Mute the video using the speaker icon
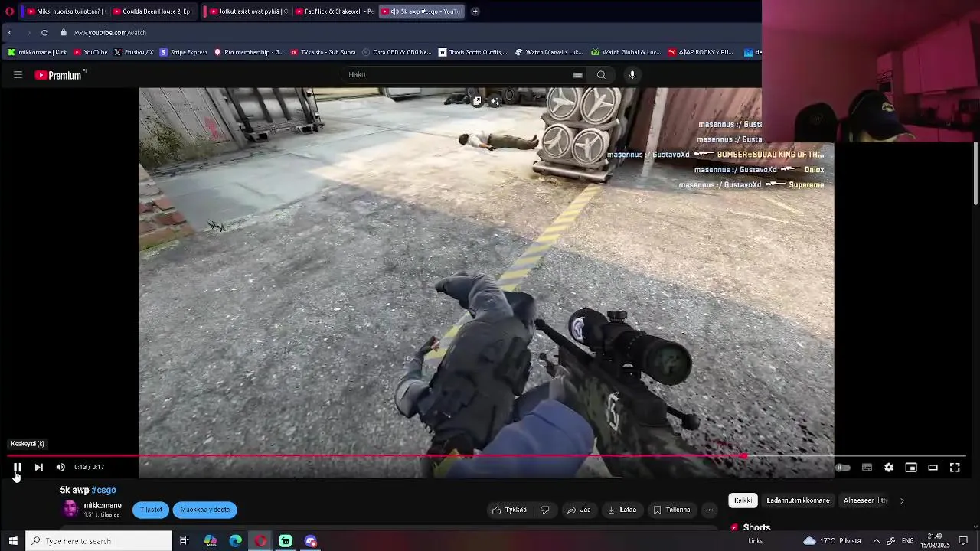The height and width of the screenshot is (551, 980). click(60, 468)
